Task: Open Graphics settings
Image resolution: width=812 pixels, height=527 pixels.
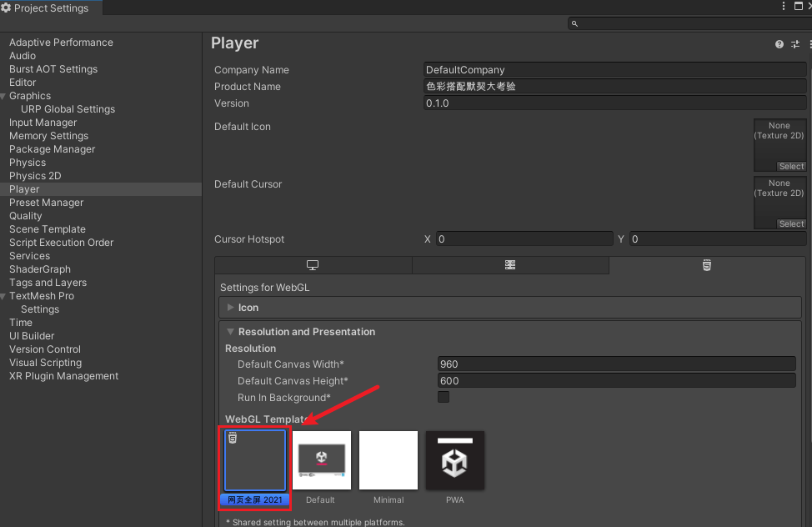Action: click(x=30, y=96)
